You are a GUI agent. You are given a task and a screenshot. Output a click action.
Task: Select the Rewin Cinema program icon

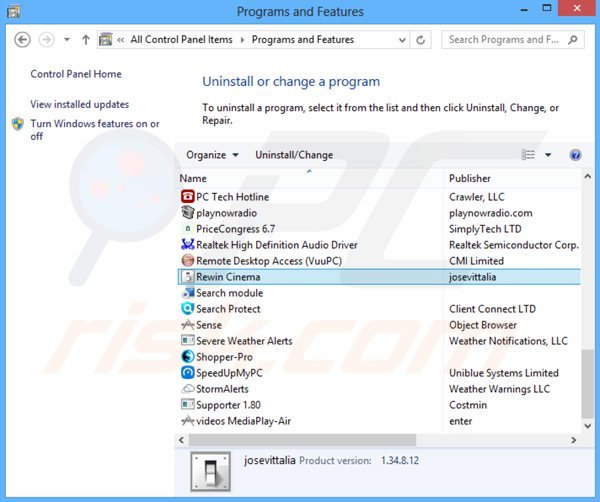tap(188, 277)
